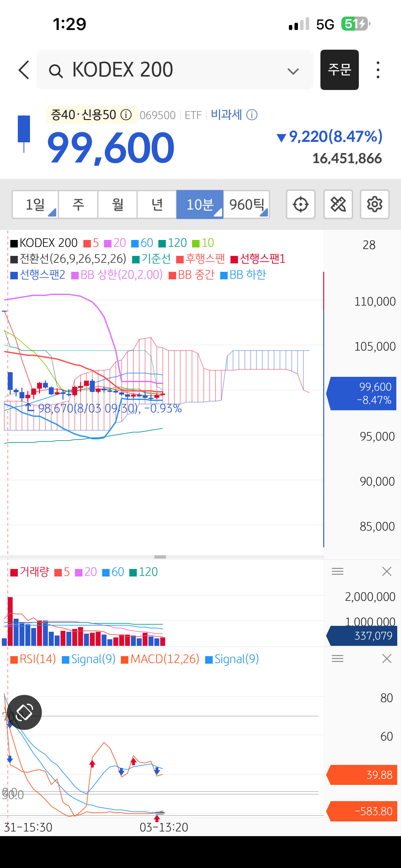The image size is (401, 868).
Task: Tap the 기준선 legend label
Action: (156, 259)
